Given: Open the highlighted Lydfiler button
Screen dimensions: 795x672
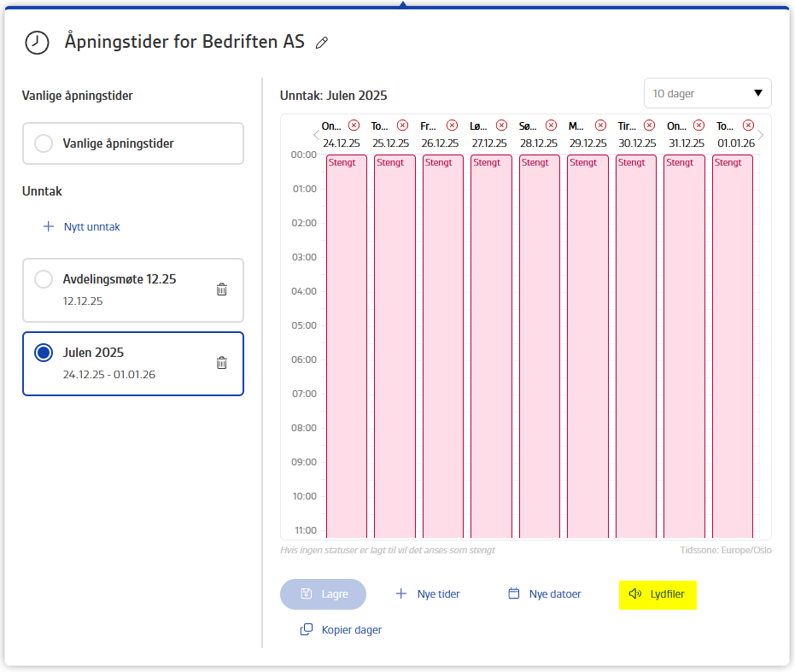Looking at the screenshot, I should pos(658,594).
